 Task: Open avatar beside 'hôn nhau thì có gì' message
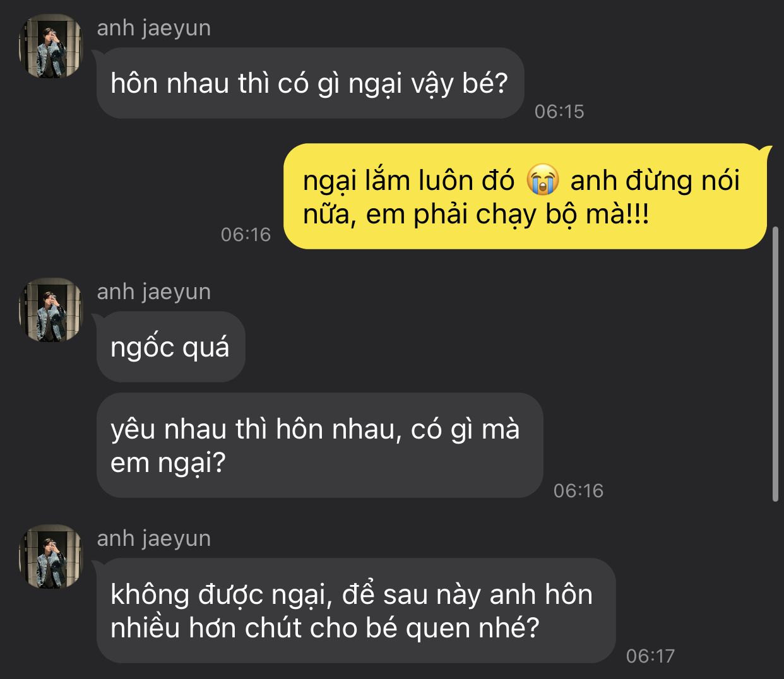tap(50, 47)
